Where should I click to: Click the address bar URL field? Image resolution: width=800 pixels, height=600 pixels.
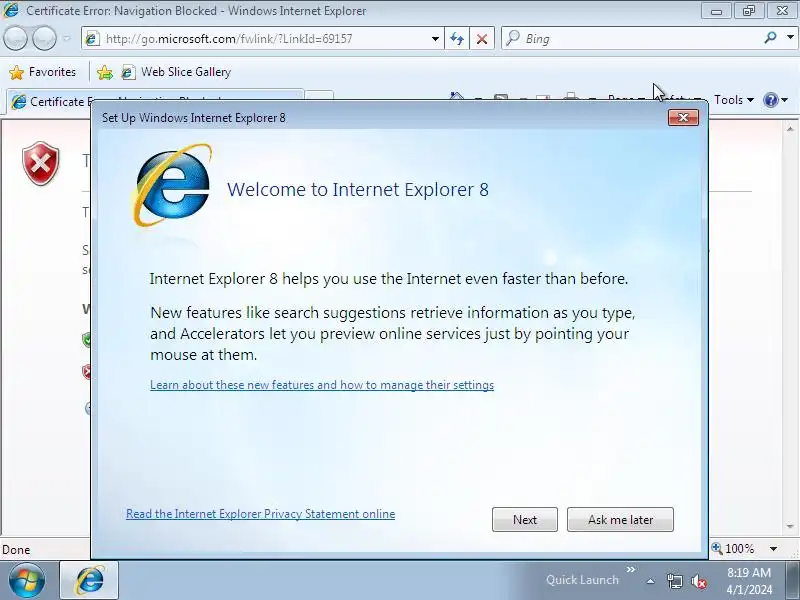pyautogui.click(x=263, y=39)
